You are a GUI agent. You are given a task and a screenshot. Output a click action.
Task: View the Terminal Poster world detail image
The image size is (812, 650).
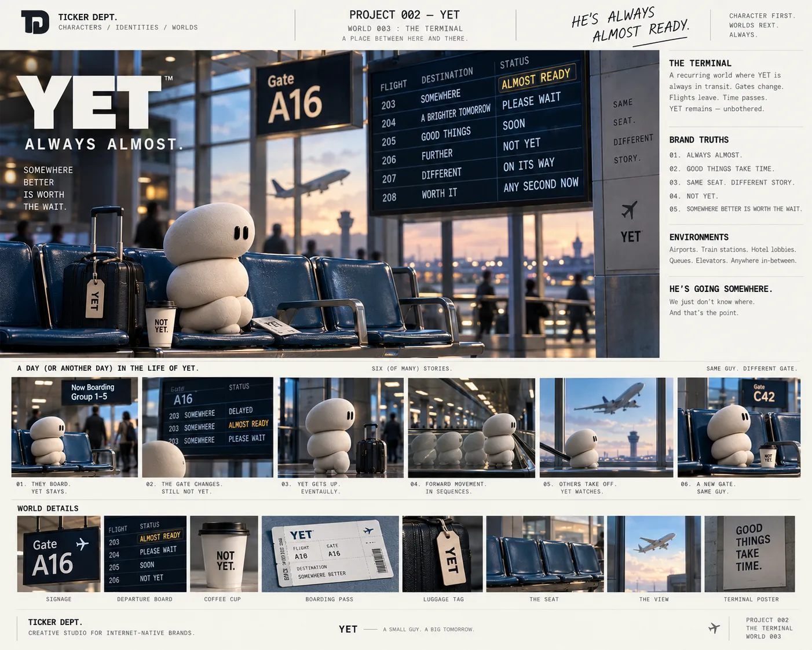coord(749,554)
